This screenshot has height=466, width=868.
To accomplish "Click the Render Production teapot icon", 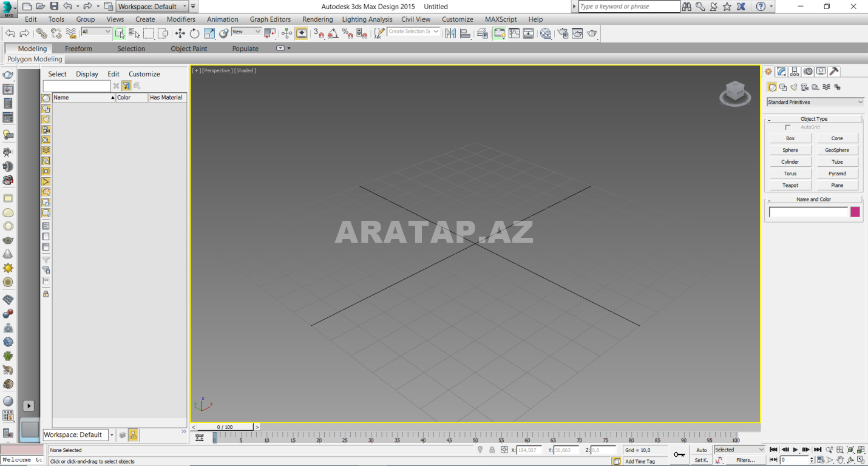I will coord(592,33).
